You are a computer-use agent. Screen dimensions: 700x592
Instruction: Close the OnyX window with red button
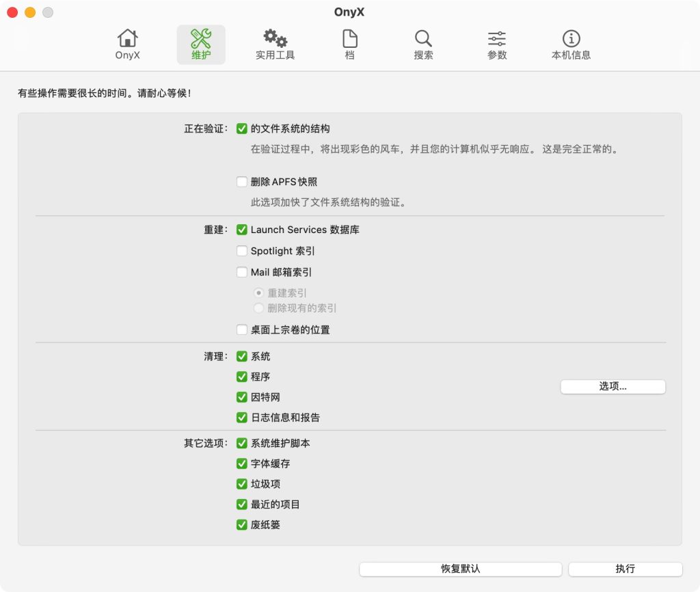coord(12,12)
